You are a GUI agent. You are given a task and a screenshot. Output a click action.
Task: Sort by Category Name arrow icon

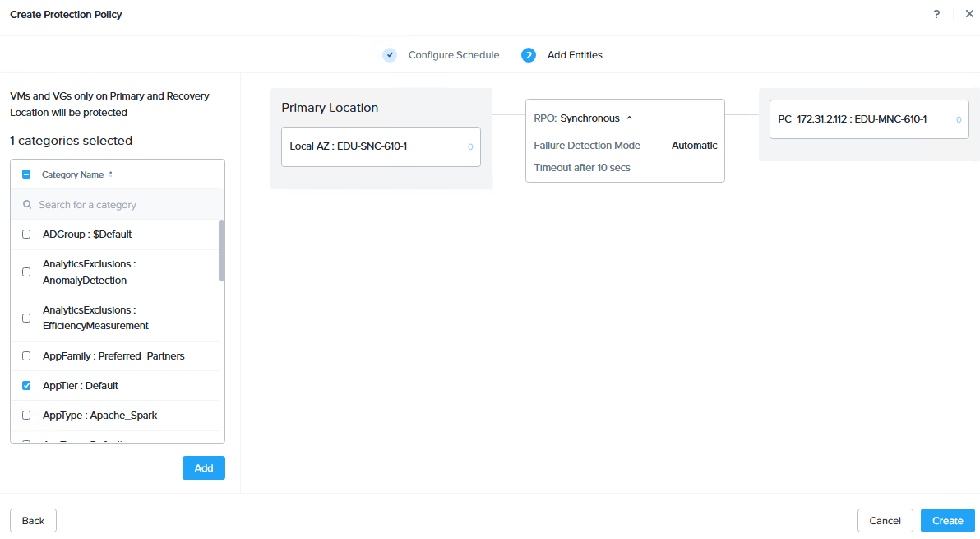click(x=111, y=174)
